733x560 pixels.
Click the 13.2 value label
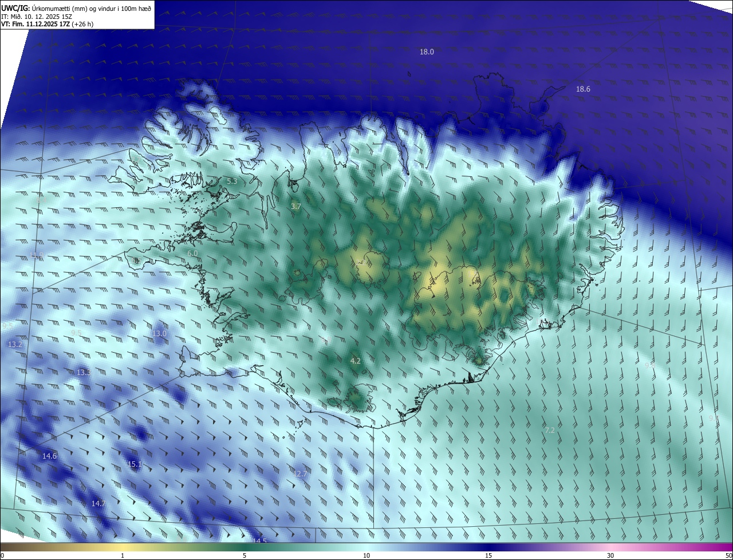15,344
